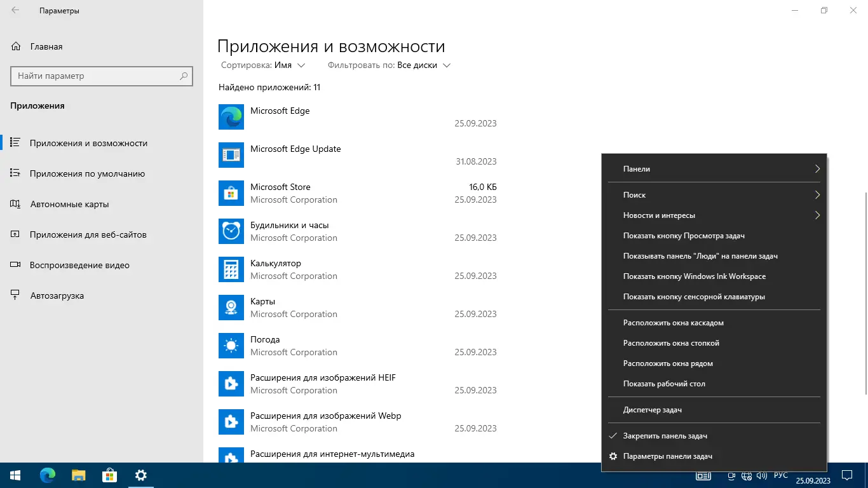Select Показать рабочий стол in the menu
The image size is (868, 488).
pyautogui.click(x=661, y=383)
